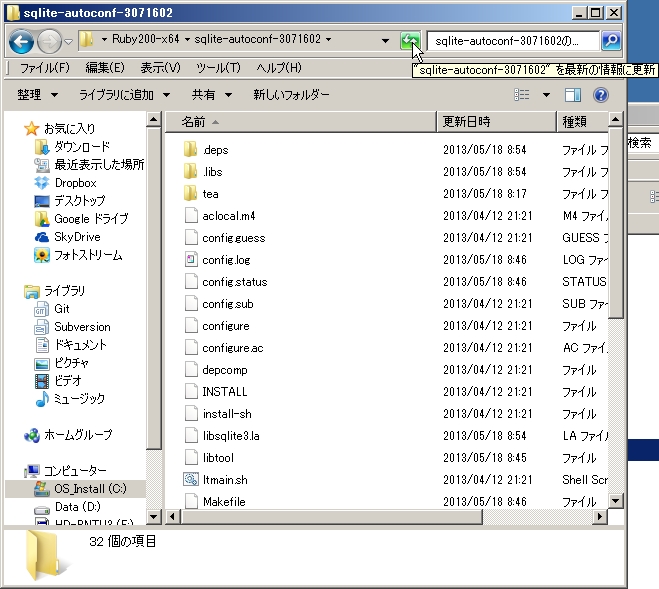Screen dimensions: 659x589
Task: Sort by the 種類 column header
Action: (583, 122)
